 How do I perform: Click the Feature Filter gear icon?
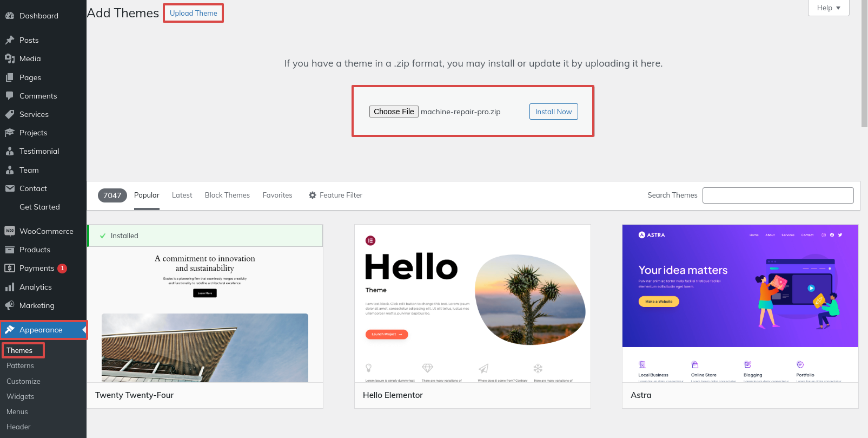(313, 195)
